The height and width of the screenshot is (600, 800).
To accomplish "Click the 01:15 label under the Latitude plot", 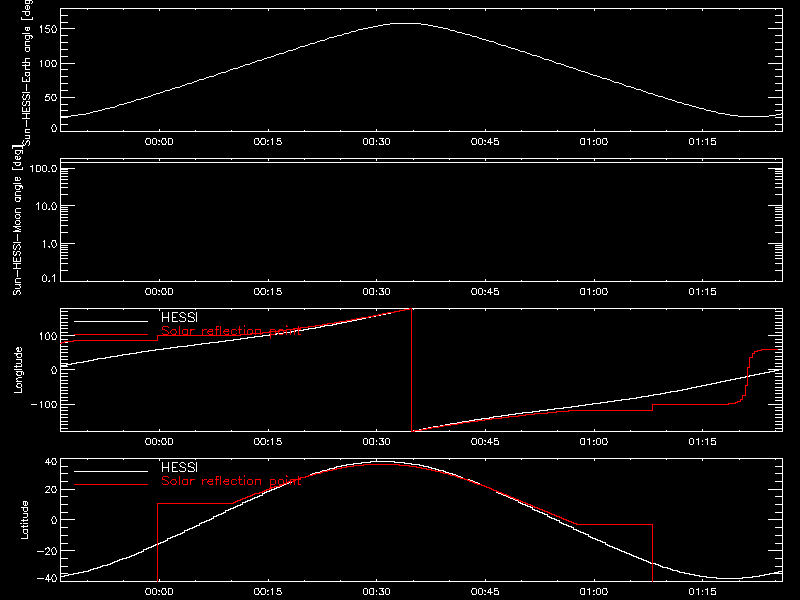I will click(x=703, y=592).
